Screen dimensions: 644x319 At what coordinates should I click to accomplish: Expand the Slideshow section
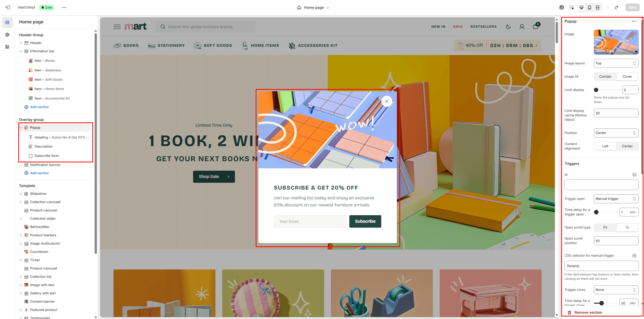click(21, 194)
